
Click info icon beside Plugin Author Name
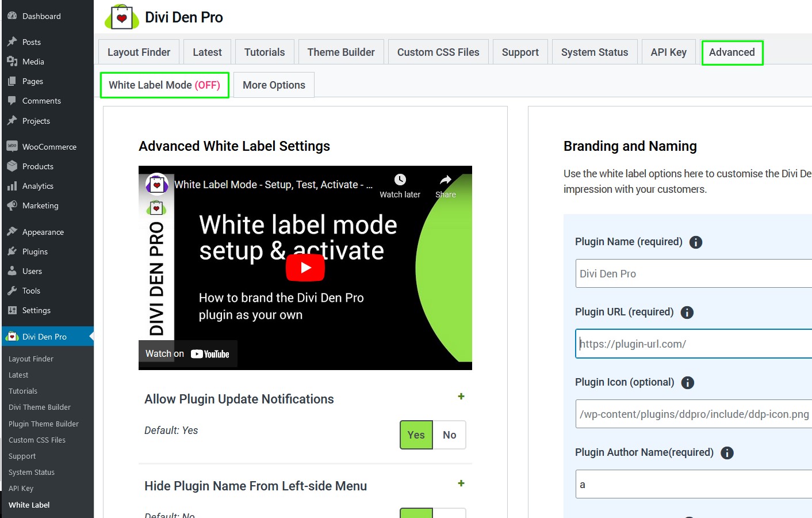[727, 453]
